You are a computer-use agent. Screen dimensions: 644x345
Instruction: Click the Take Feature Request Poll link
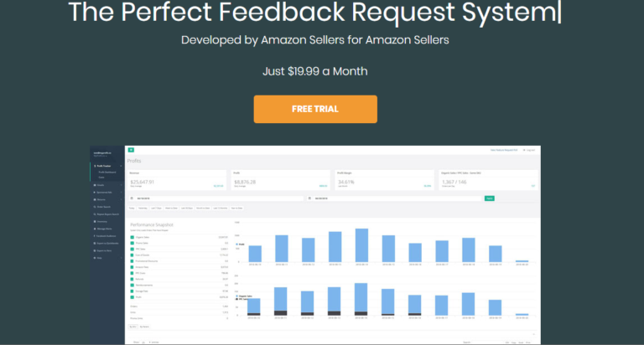click(x=504, y=150)
